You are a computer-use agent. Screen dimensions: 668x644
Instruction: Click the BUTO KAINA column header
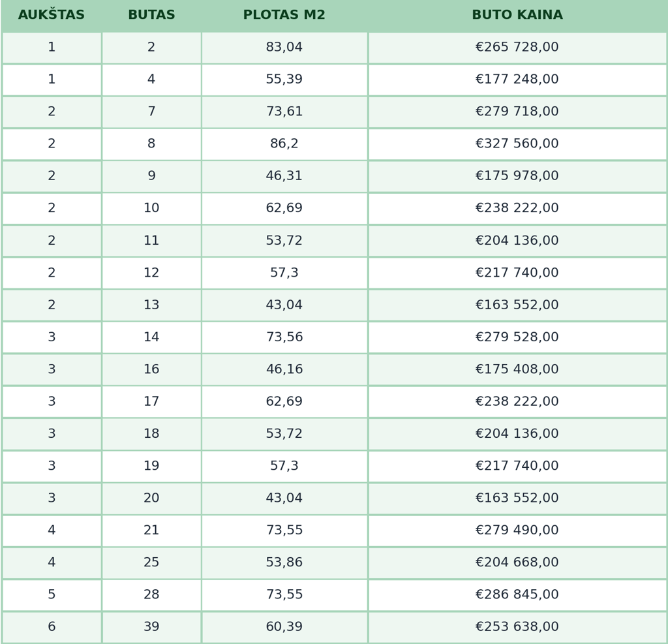coord(517,15)
